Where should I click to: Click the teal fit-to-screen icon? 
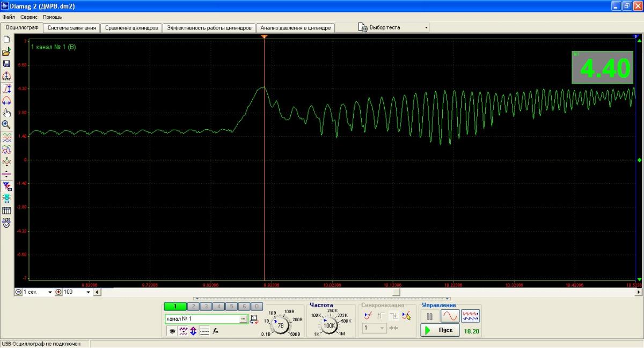6,198
